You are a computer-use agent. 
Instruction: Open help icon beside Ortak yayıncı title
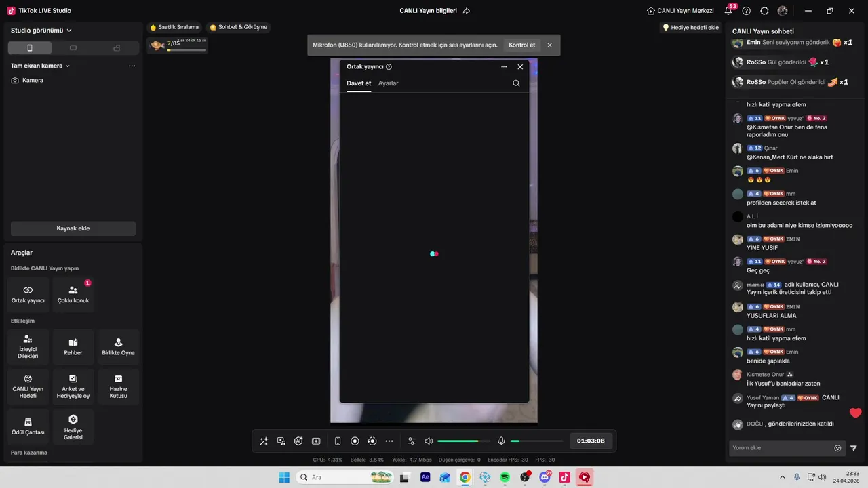389,66
